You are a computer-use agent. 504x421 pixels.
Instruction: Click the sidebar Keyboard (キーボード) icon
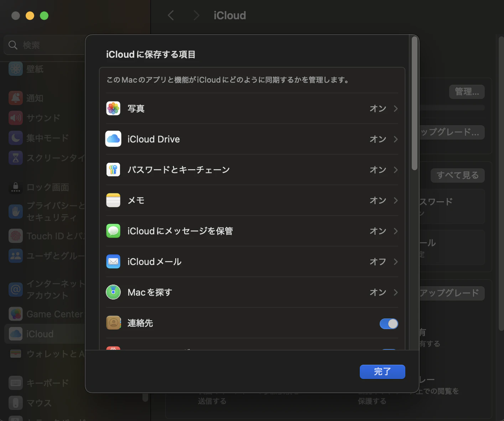pos(16,383)
